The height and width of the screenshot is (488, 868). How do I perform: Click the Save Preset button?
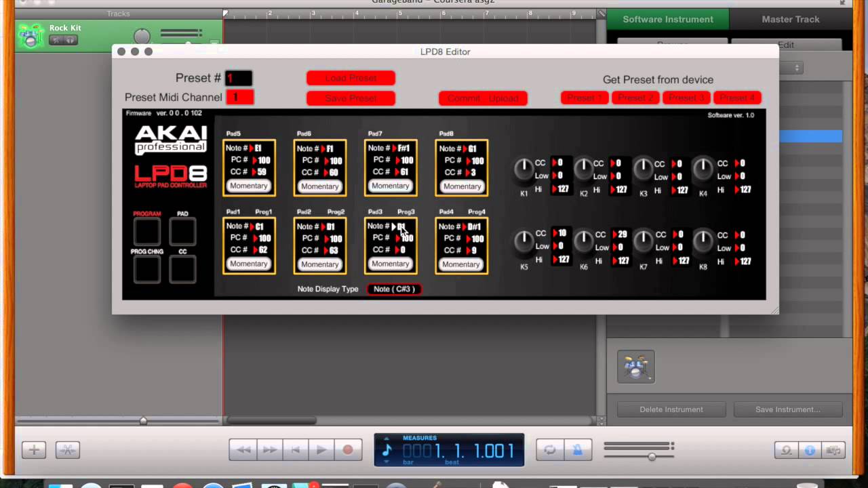pyautogui.click(x=351, y=98)
